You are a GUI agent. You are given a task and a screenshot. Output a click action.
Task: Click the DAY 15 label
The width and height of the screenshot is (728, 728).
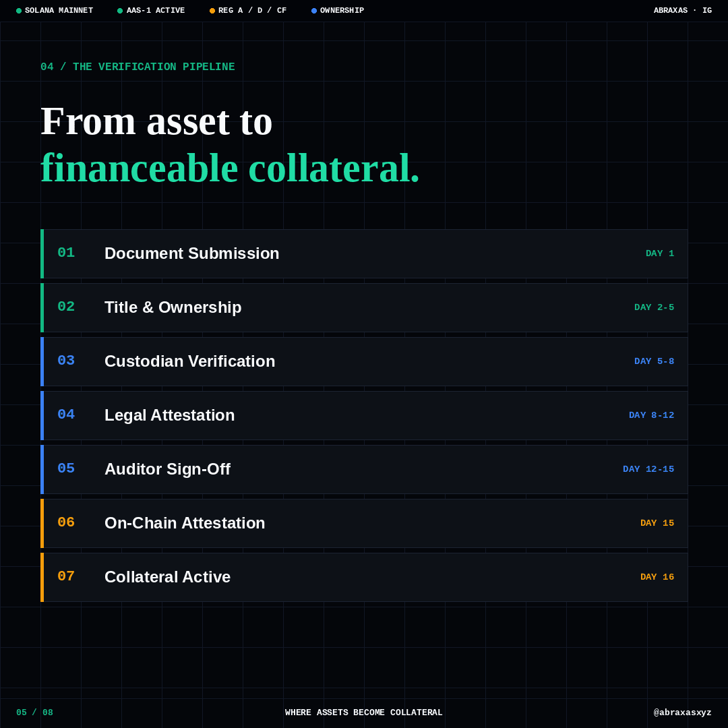[657, 523]
